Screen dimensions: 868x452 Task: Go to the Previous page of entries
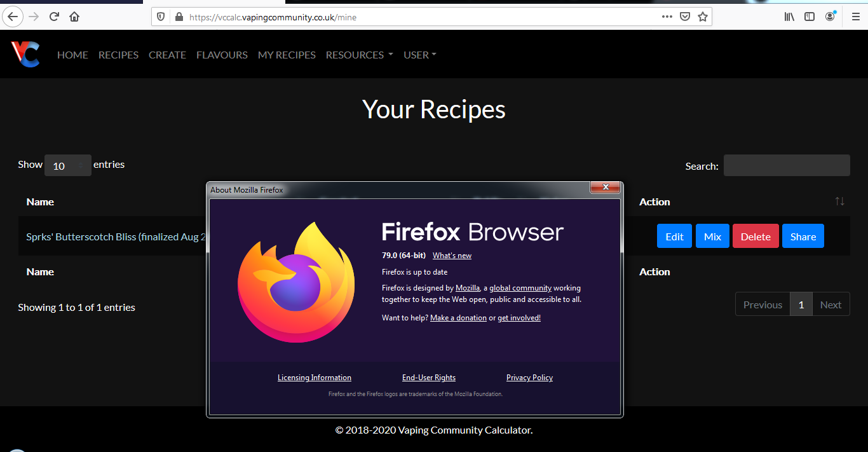763,305
